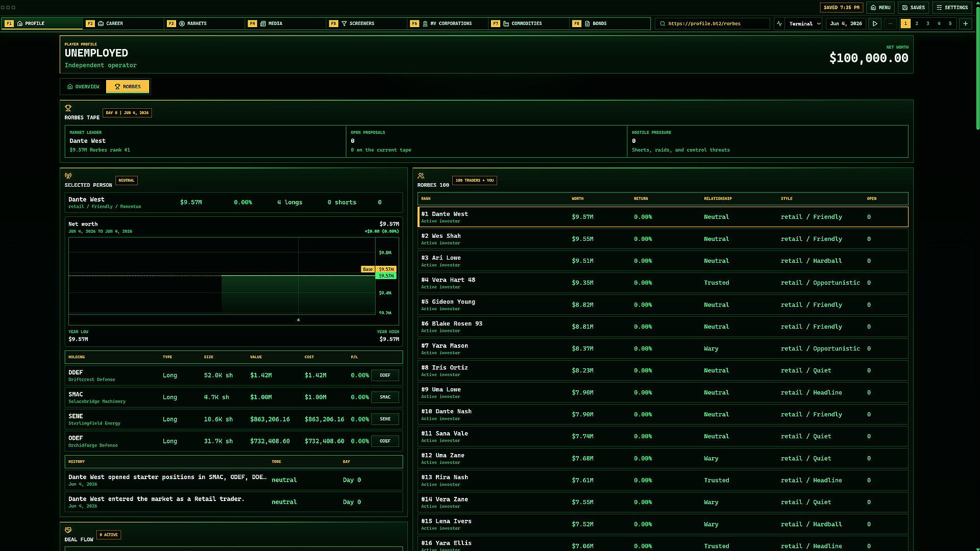Select #11 Sana Vale row
The image size is (980, 551).
(663, 436)
